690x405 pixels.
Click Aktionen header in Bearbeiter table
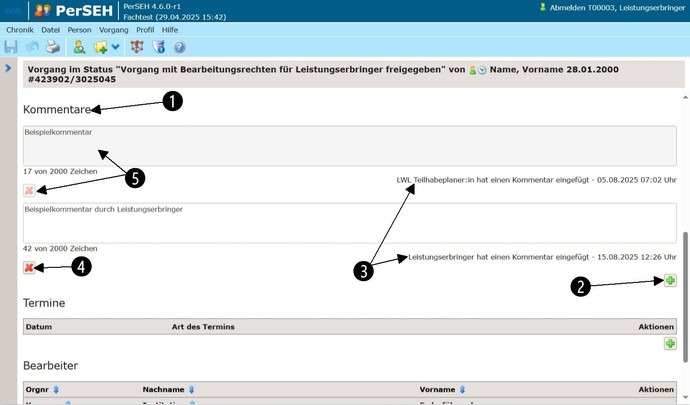[656, 389]
